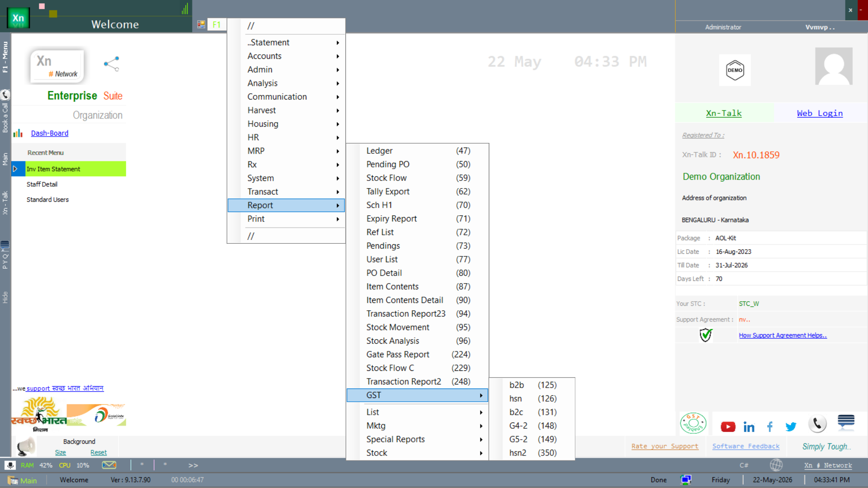Click the GST enabled round badge icon
Image resolution: width=868 pixels, height=488 pixels.
(x=693, y=423)
